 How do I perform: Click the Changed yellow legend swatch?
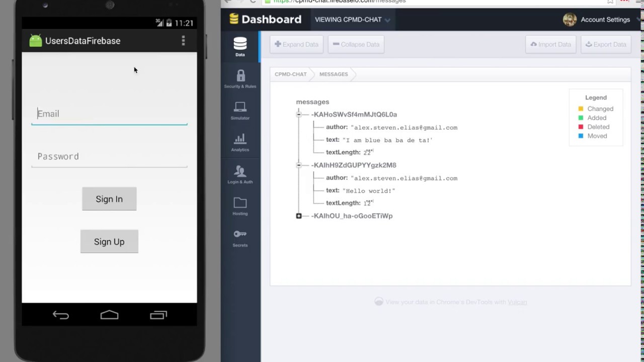581,109
